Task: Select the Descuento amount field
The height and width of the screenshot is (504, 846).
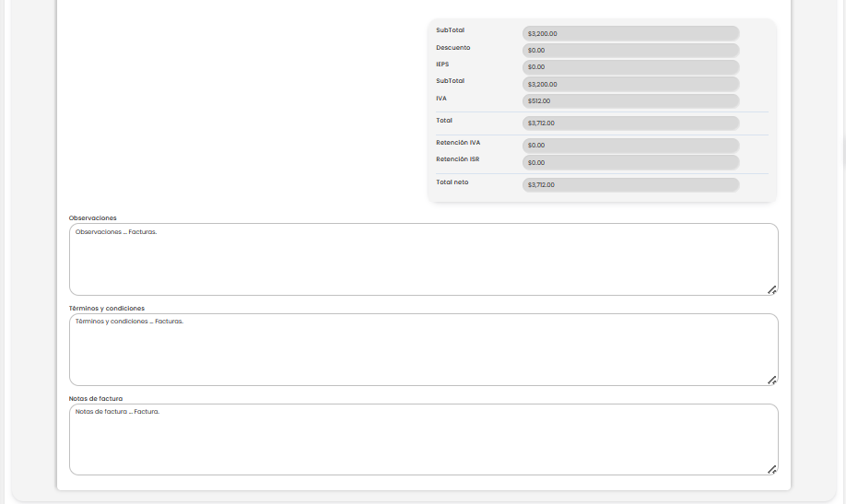Action: 630,50
